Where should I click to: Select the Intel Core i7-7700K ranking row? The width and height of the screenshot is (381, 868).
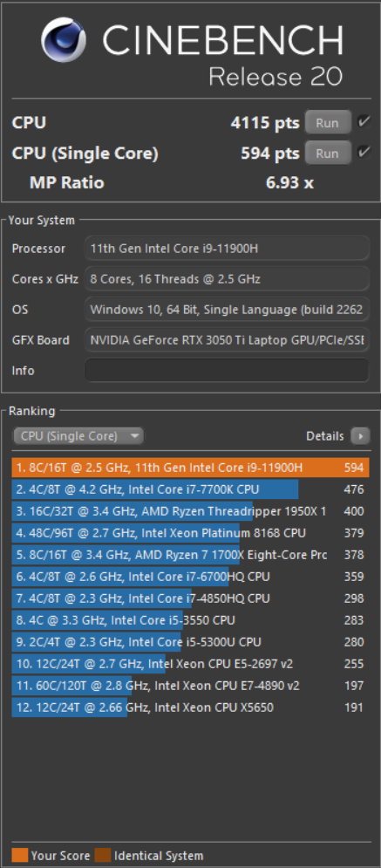click(x=190, y=489)
